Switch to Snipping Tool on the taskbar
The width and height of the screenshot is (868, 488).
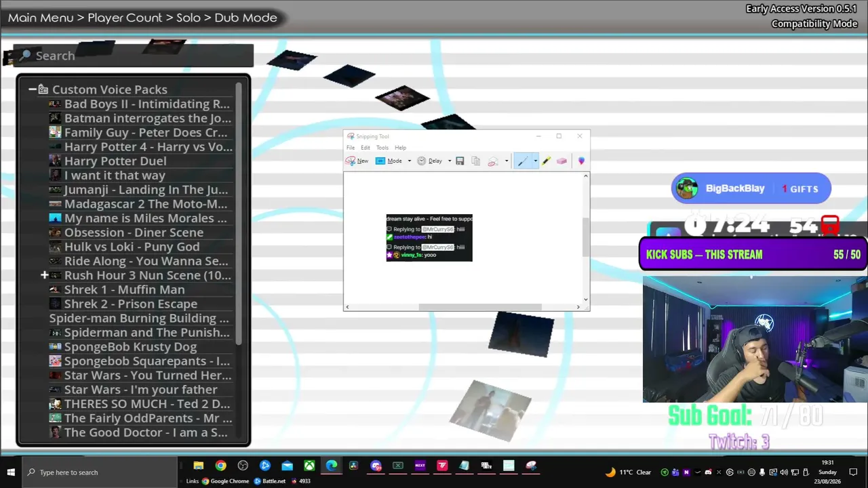pyautogui.click(x=531, y=466)
